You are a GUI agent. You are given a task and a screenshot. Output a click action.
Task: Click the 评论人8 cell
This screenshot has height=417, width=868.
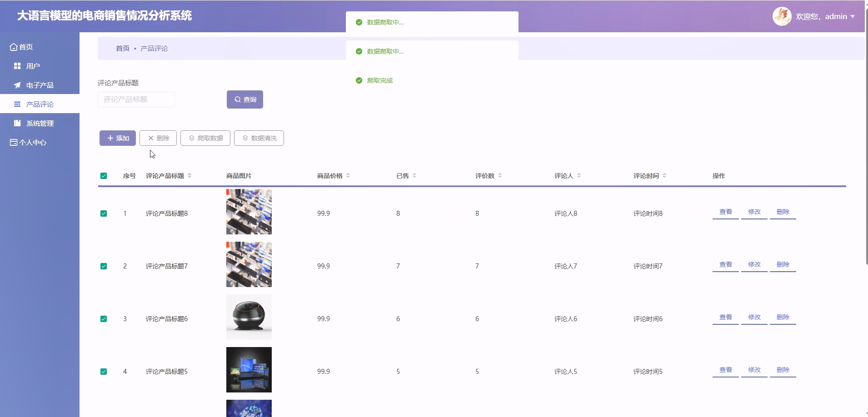pyautogui.click(x=566, y=213)
